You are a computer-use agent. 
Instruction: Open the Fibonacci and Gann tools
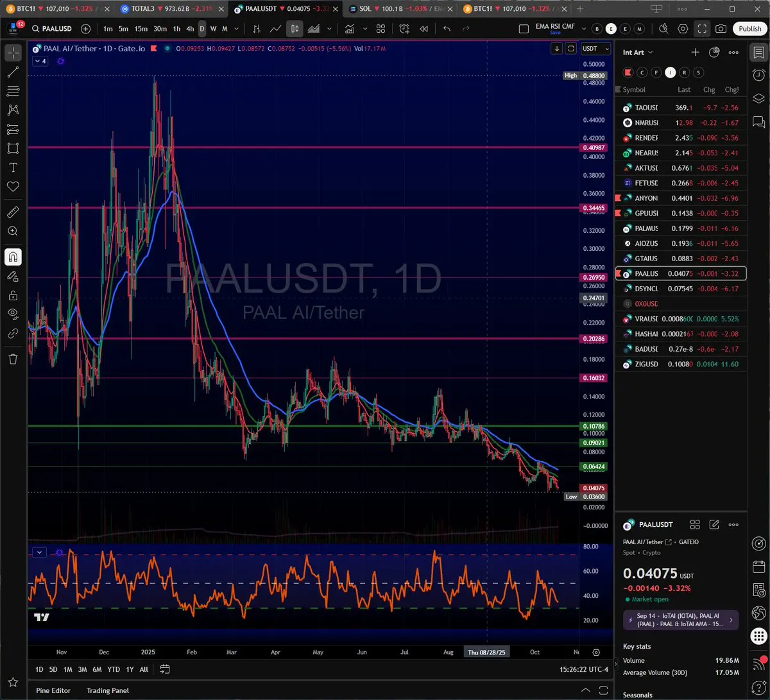13,91
